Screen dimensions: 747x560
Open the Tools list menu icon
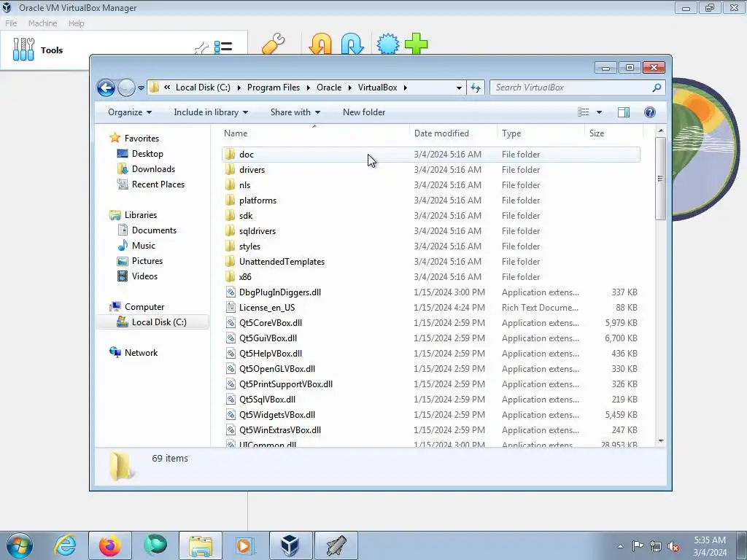point(223,47)
